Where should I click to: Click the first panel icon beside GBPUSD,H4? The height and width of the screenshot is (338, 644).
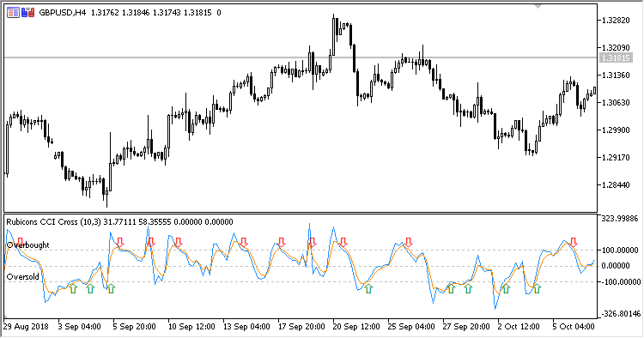13,13
